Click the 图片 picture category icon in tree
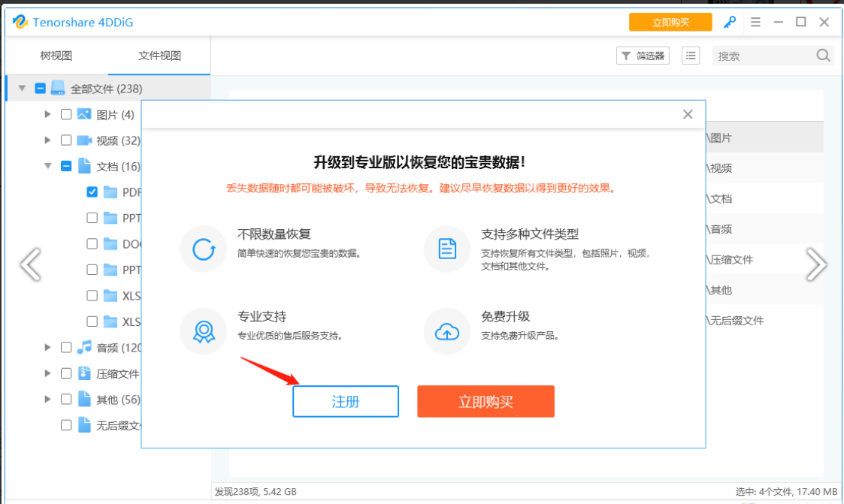Viewport: 844px width, 504px height. tap(84, 114)
